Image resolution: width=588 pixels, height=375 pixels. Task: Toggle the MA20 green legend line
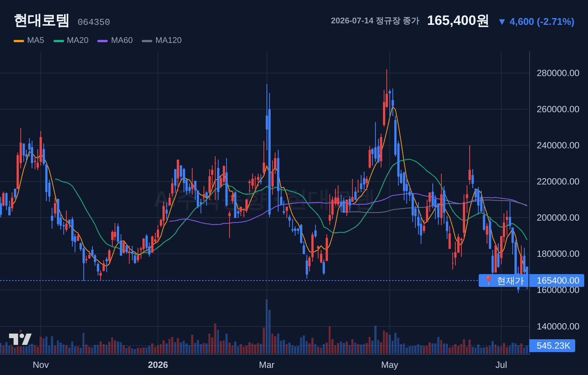[59, 41]
